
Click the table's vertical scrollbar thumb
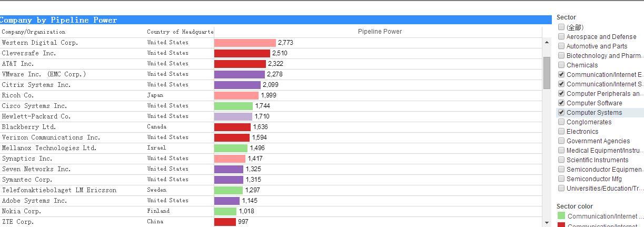pos(547,73)
